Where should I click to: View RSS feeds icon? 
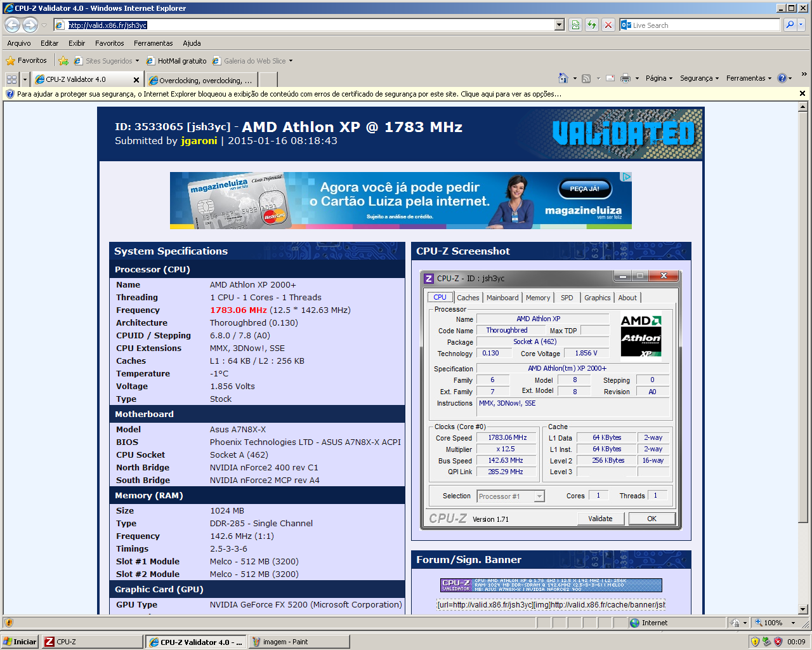[586, 78]
